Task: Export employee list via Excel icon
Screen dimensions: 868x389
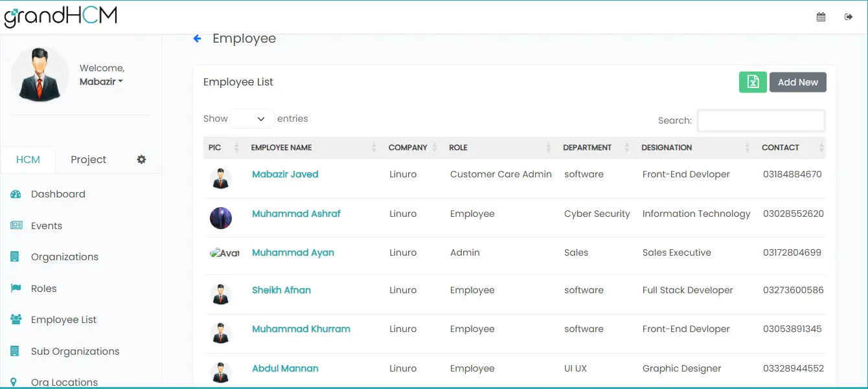Action: (753, 82)
